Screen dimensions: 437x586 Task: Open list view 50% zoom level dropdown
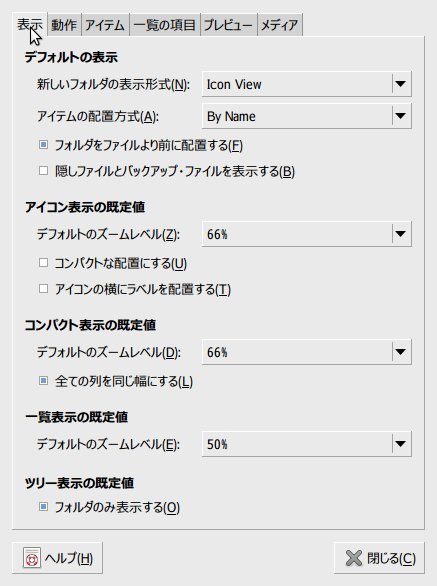tap(307, 444)
